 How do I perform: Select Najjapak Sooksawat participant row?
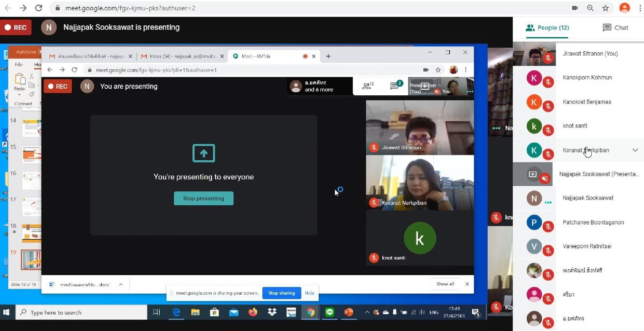[578, 198]
